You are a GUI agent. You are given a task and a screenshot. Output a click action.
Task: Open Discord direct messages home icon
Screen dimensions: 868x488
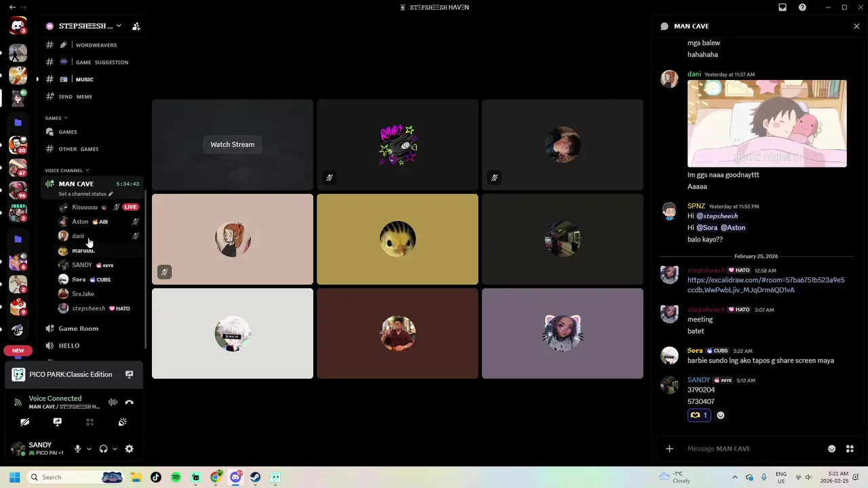tap(18, 26)
